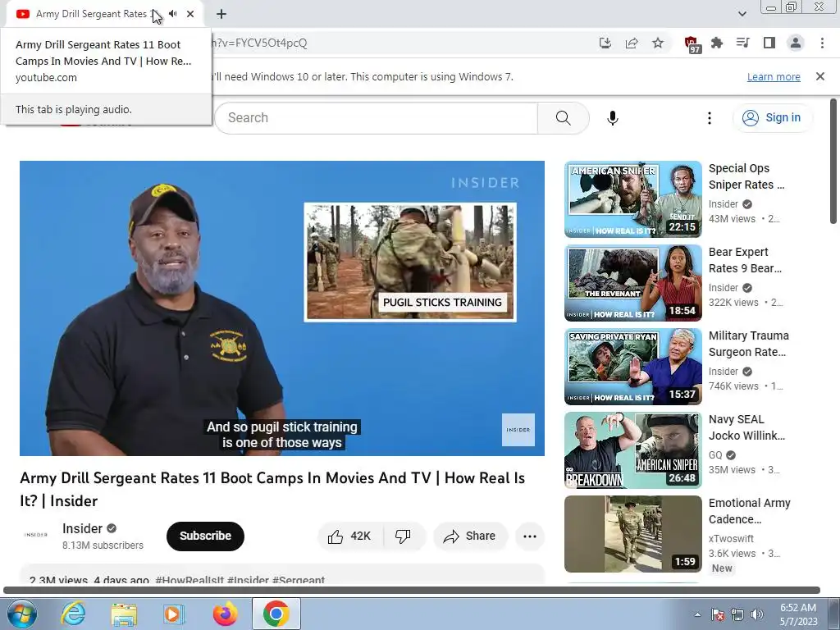840x630 pixels.
Task: Click the share page icon in address bar
Action: point(632,43)
